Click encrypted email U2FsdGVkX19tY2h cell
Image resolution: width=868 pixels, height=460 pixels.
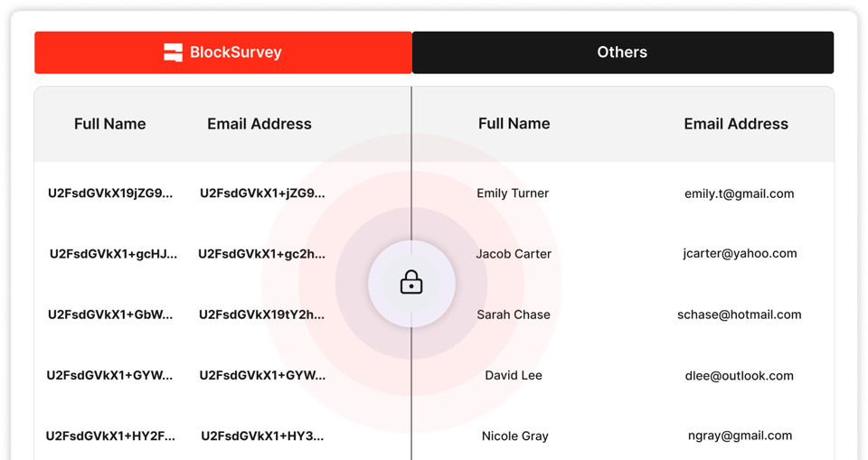(262, 314)
